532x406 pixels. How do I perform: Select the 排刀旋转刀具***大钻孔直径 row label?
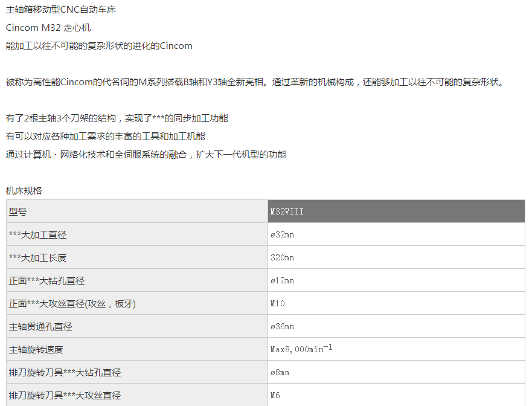click(x=65, y=373)
